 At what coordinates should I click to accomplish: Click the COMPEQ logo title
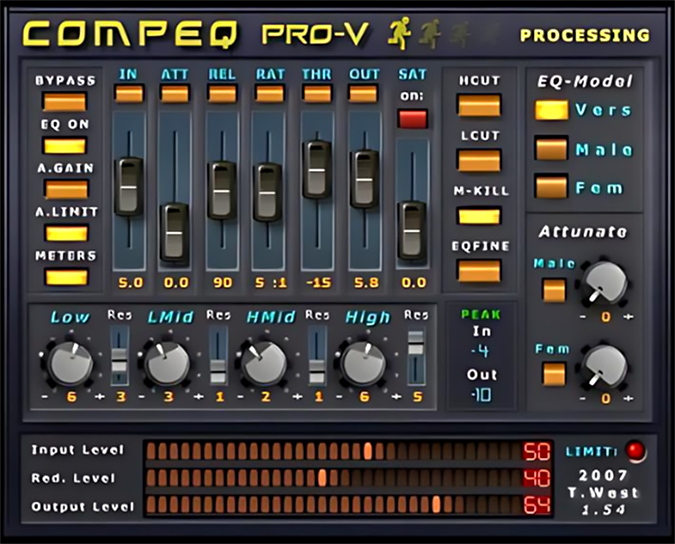click(x=131, y=33)
